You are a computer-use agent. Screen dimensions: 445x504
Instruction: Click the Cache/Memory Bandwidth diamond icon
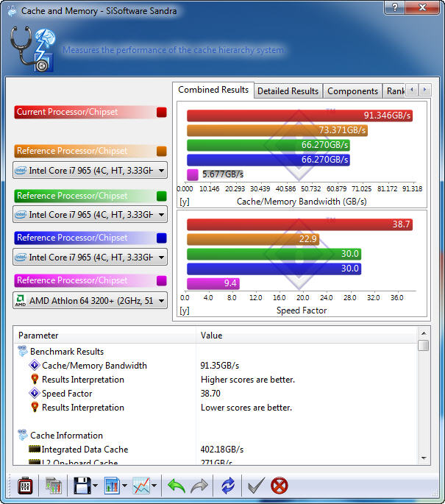(35, 365)
